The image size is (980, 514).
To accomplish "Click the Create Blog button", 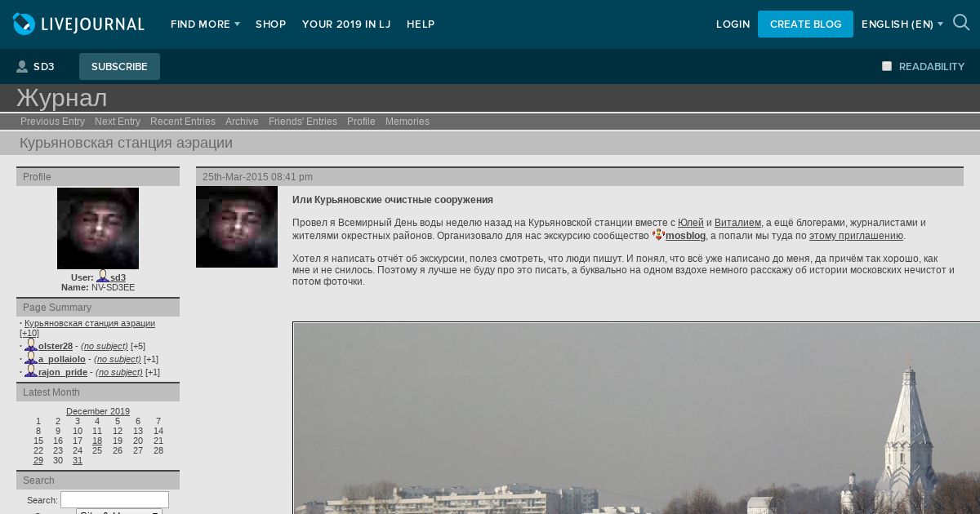I will click(x=805, y=24).
